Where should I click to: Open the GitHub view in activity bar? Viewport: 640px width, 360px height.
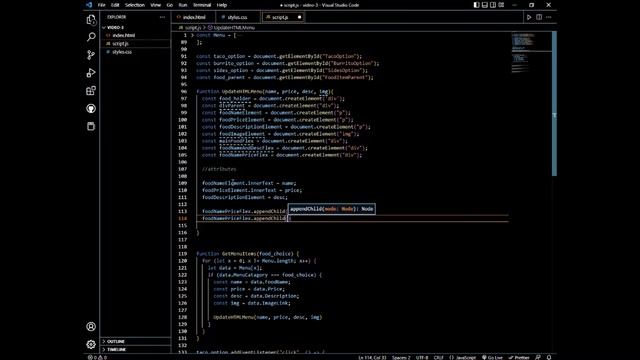pos(91,109)
